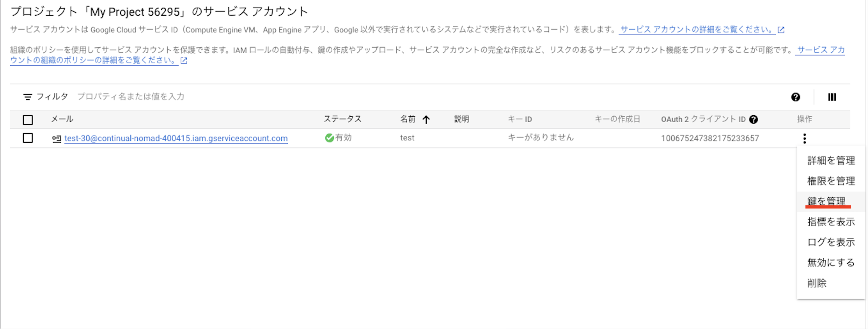
Task: Click the sort arrow beside 名前
Action: (x=426, y=119)
